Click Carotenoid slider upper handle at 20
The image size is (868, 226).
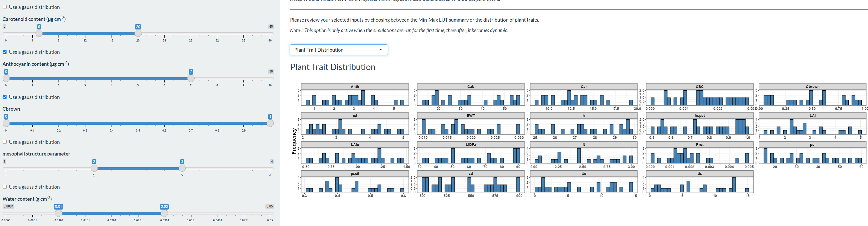pyautogui.click(x=138, y=33)
